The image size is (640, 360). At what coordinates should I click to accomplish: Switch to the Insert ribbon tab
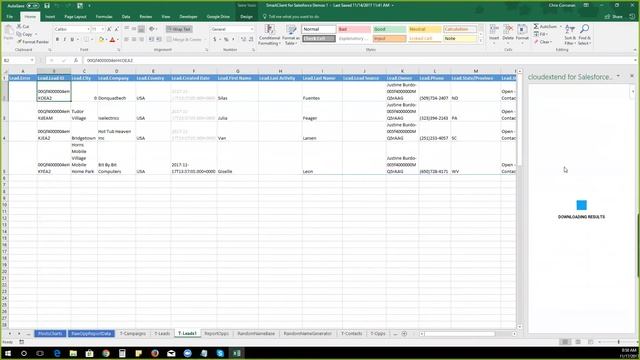pyautogui.click(x=50, y=17)
